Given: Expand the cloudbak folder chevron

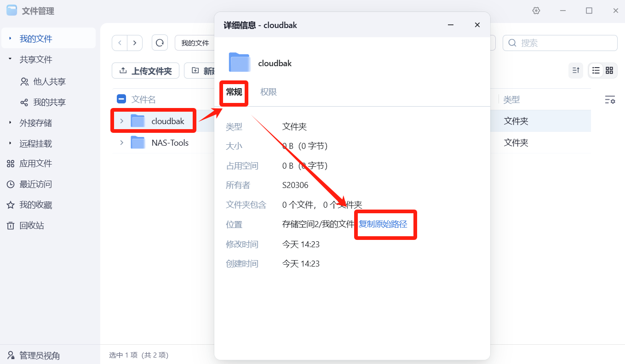Looking at the screenshot, I should [121, 121].
